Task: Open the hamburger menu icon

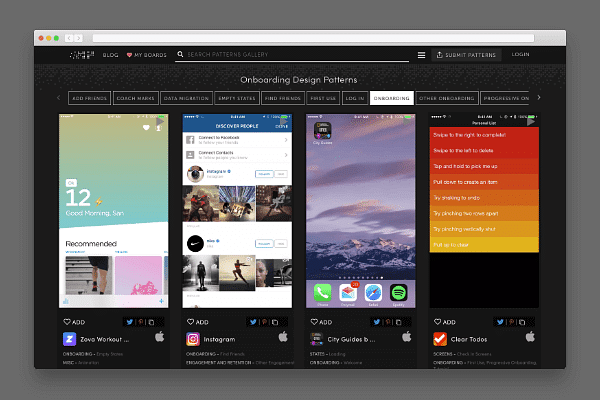Action: tap(422, 55)
